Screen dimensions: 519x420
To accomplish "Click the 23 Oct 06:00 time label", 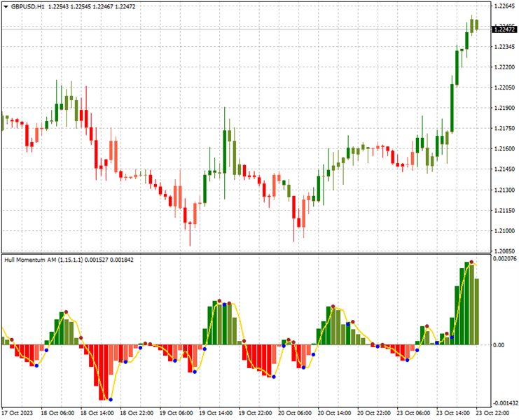I will (x=414, y=414).
